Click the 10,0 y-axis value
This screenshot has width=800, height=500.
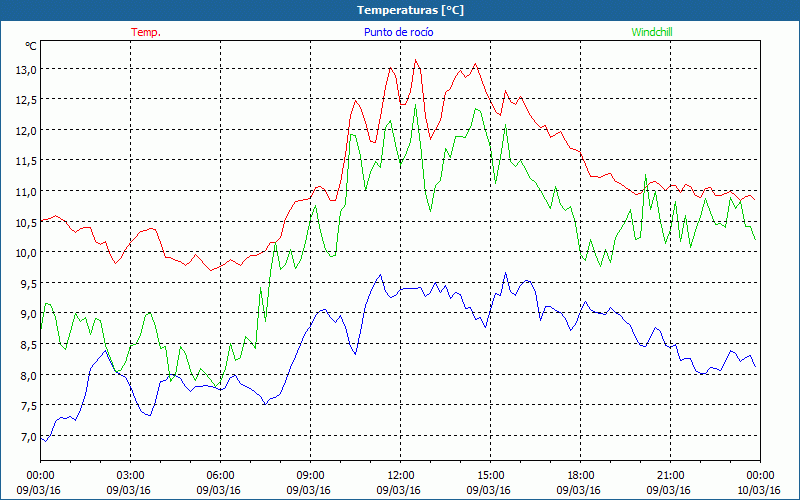26,253
